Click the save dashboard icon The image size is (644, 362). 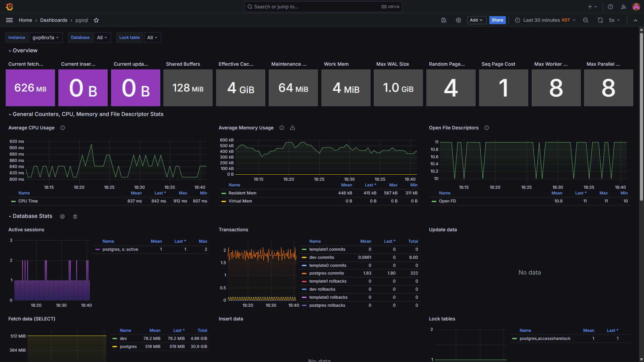[x=443, y=20]
